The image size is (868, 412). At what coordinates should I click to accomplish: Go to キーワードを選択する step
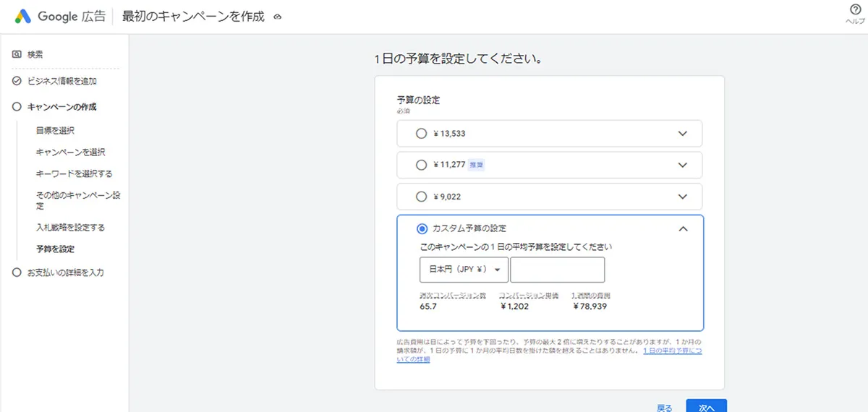74,174
